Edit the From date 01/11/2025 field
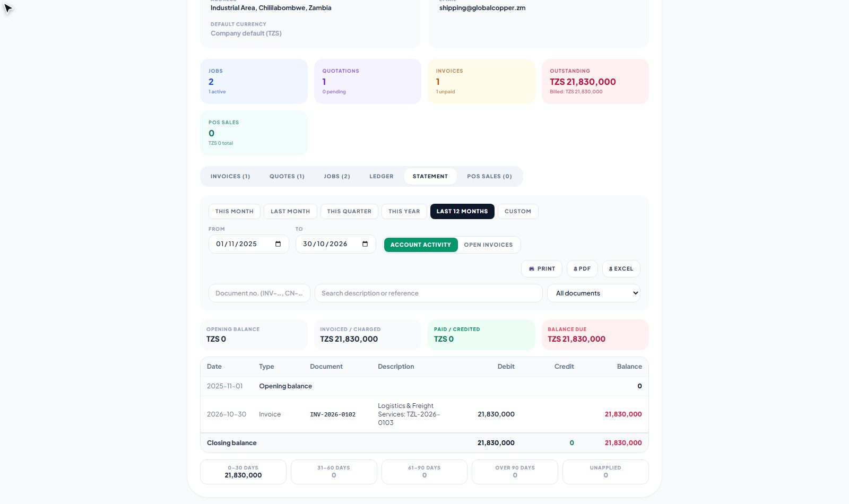 pos(249,244)
